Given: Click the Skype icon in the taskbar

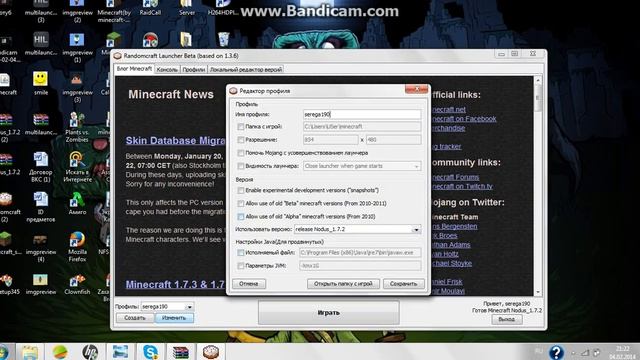Looking at the screenshot, I should click(150, 351).
